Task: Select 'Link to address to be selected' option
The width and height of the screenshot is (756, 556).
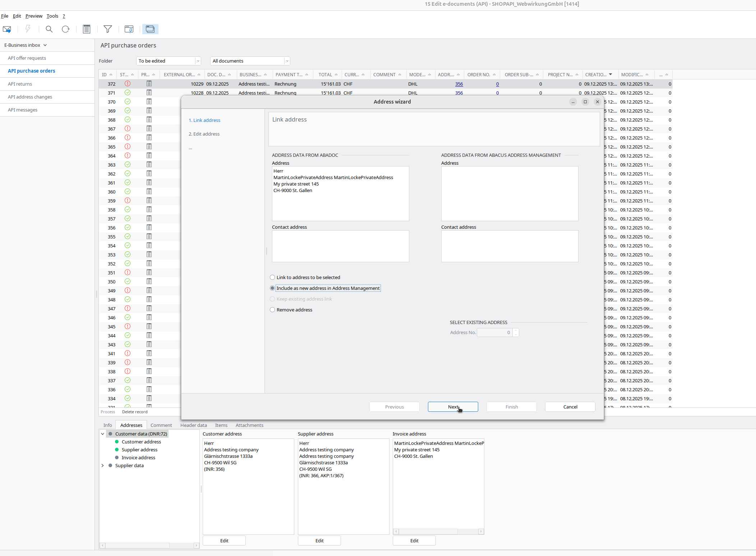Action: (272, 277)
